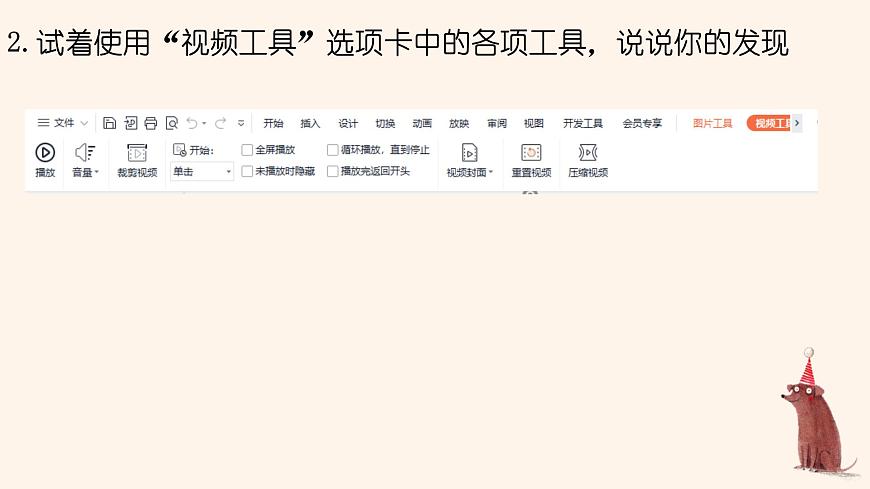
Task: Click the export-to-PDF icon in quick toolbar
Action: pyautogui.click(x=130, y=123)
